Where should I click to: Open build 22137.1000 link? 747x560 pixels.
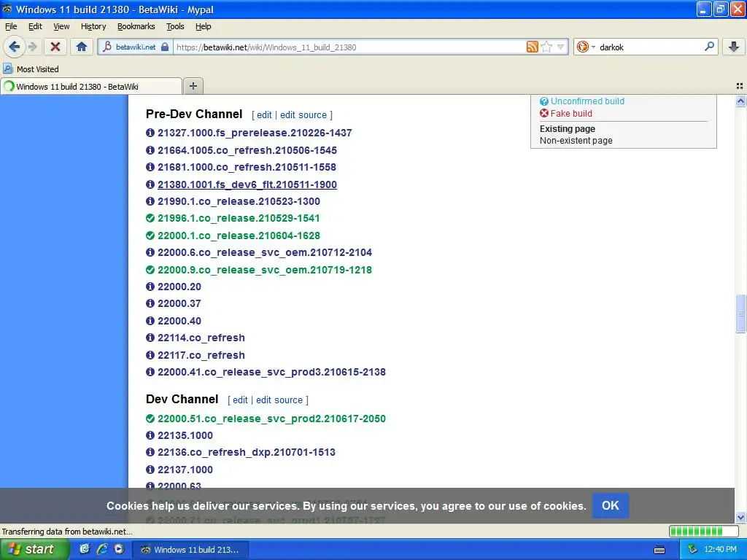185,470
